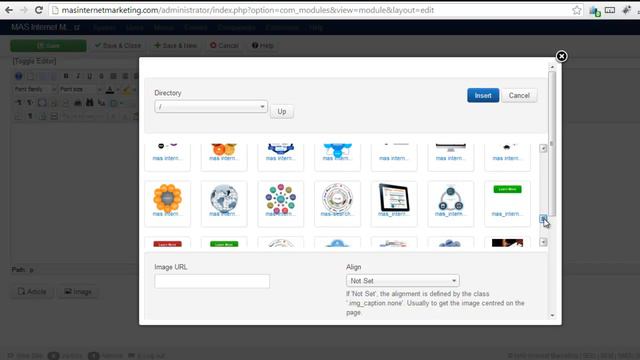Click the Italic editor icon
Viewport: 640px width, 360px height.
(78, 76)
